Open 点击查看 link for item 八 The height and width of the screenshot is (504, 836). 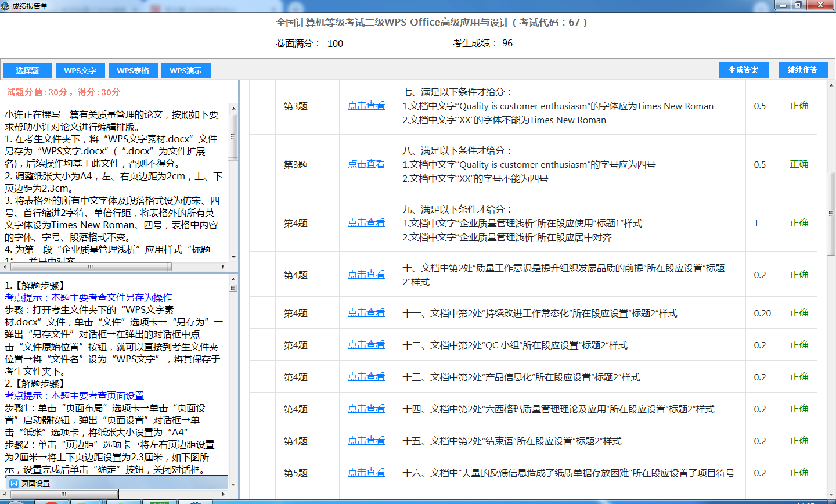click(366, 164)
